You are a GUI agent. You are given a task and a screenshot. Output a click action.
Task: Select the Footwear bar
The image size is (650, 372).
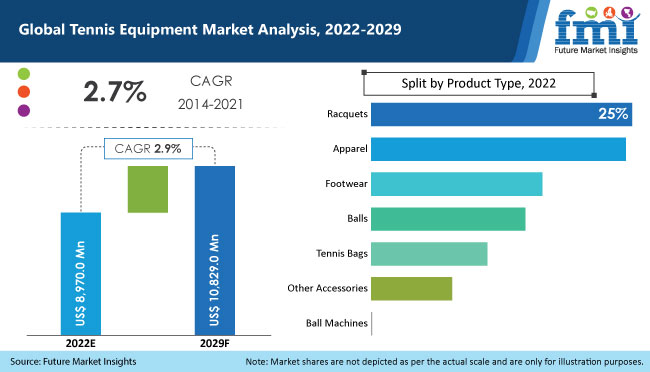pos(456,184)
